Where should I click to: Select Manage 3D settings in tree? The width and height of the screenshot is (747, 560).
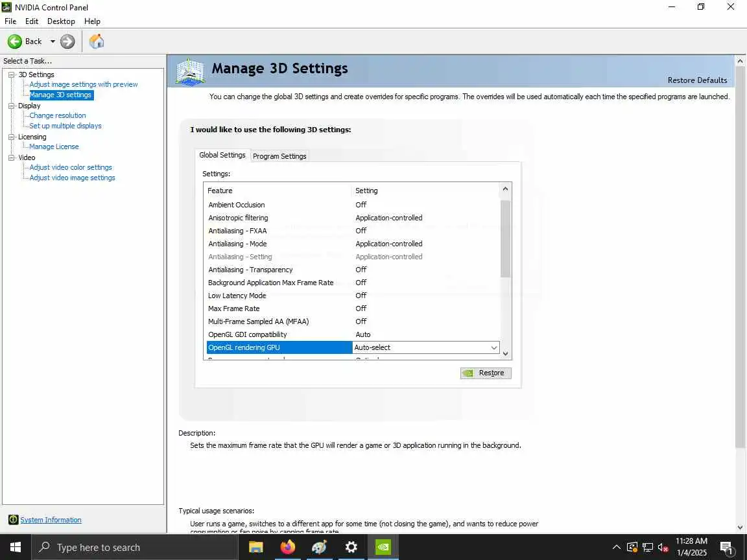(60, 95)
